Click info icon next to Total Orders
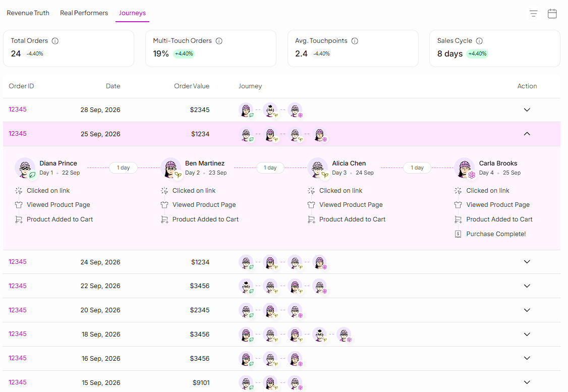Viewport: 568px width, 392px height. pos(55,41)
